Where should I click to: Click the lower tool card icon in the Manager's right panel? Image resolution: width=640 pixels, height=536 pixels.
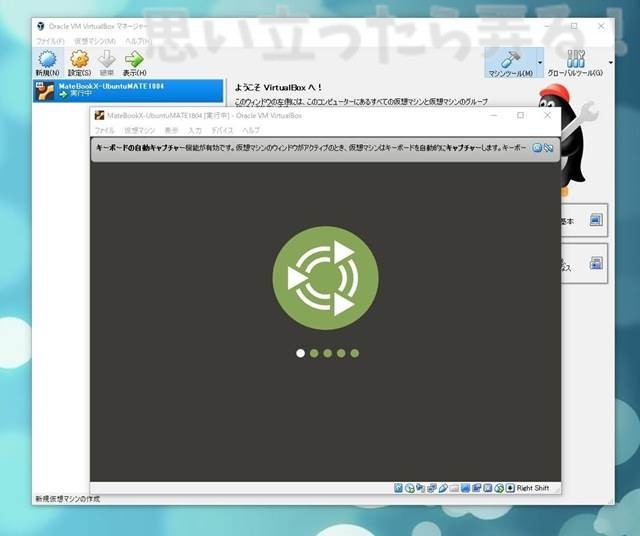[x=596, y=263]
